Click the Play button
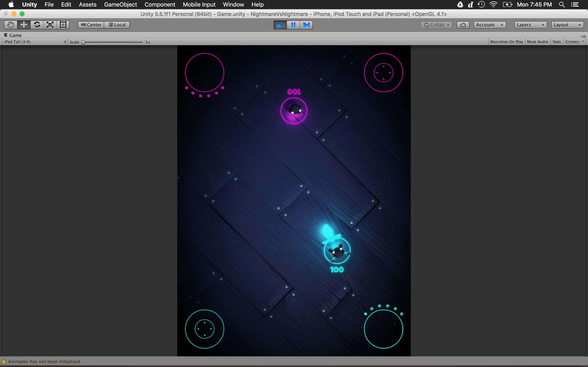Screen dimensions: 588x367 pyautogui.click(x=280, y=25)
